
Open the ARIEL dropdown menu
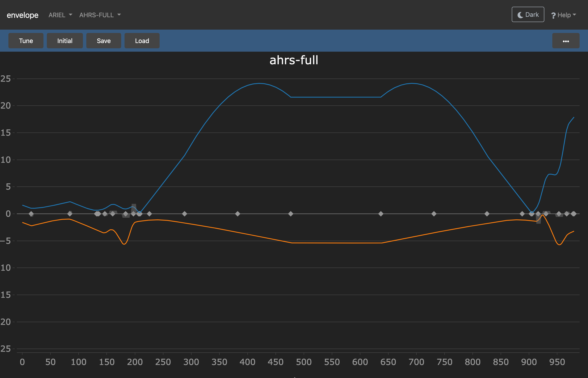(60, 15)
